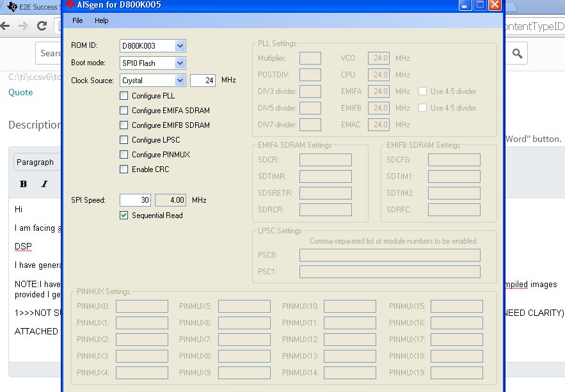Screen dimensions: 565x392
Task: Click the magnifier search icon
Action: [518, 54]
